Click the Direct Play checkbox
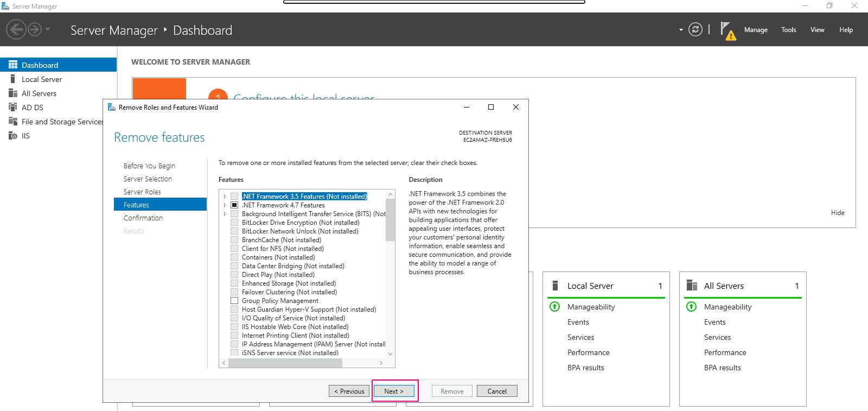Viewport: 868px width, 411px height. [234, 275]
